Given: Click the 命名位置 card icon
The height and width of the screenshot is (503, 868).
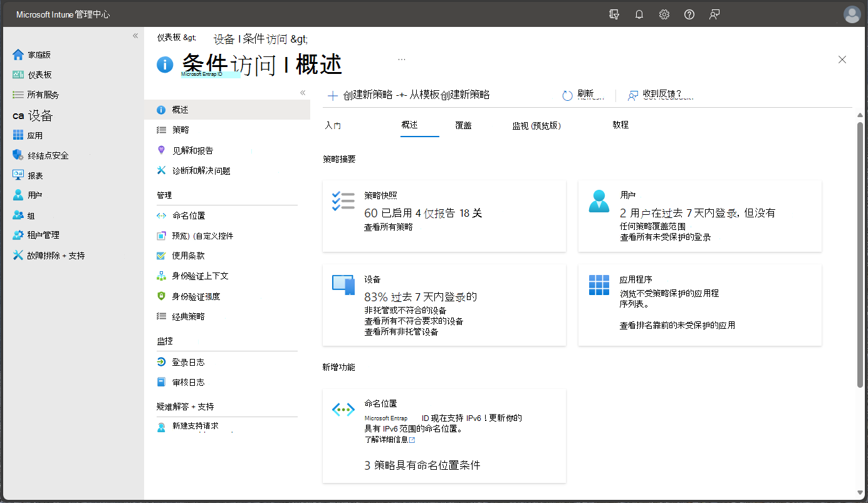Looking at the screenshot, I should click(343, 410).
